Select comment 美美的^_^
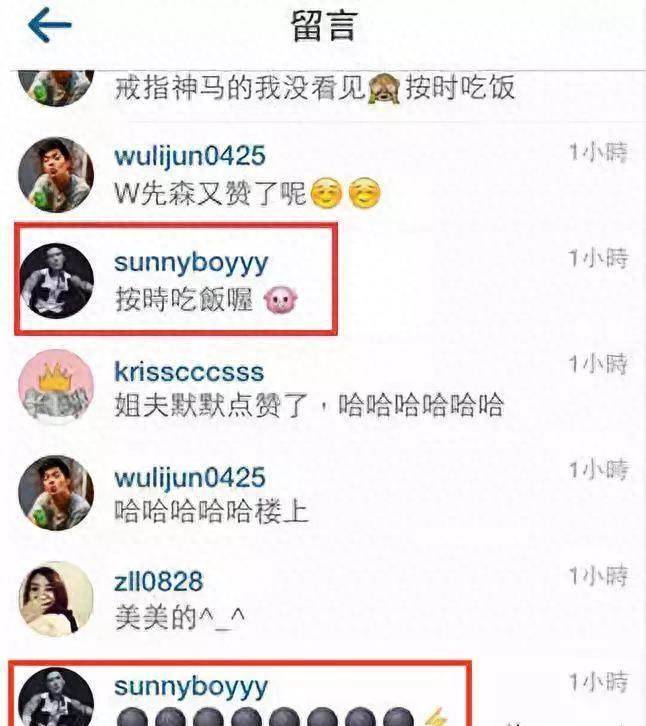This screenshot has width=646, height=726. click(x=180, y=617)
